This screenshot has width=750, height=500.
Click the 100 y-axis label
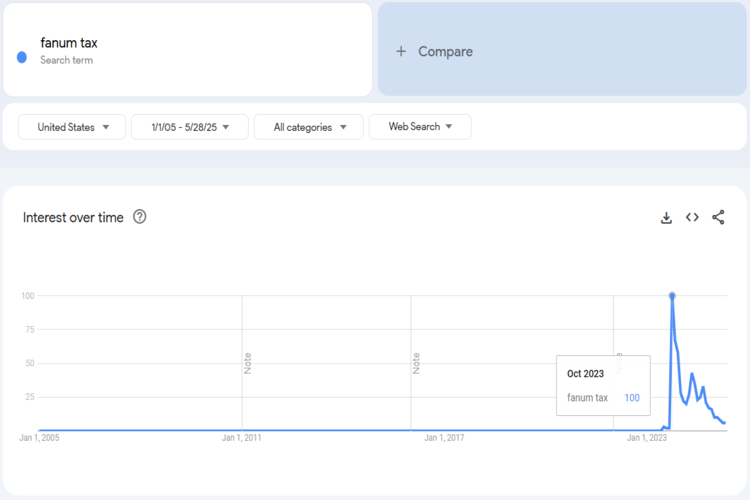coord(28,296)
